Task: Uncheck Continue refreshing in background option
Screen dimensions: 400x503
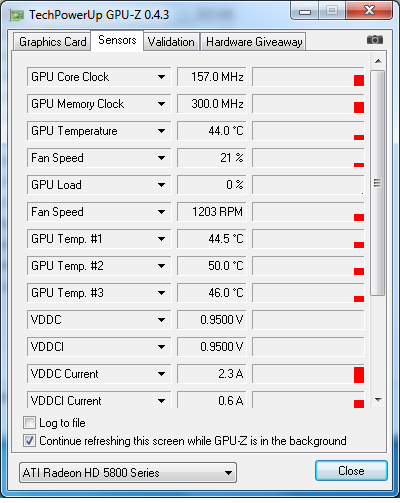Action: point(29,441)
